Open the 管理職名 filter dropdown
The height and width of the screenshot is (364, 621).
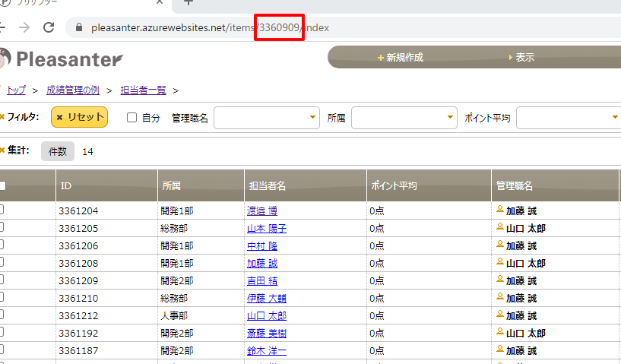coord(267,118)
